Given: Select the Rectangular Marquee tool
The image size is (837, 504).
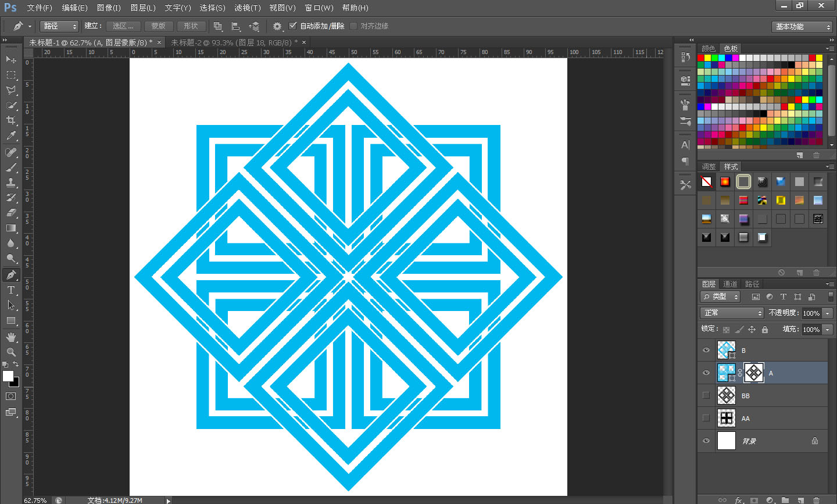Looking at the screenshot, I should pos(11,75).
